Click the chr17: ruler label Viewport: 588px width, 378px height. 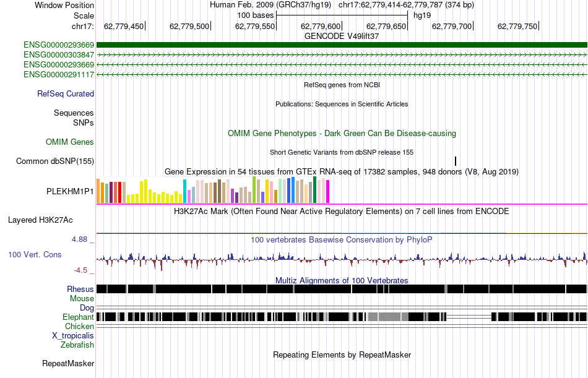[x=82, y=26]
